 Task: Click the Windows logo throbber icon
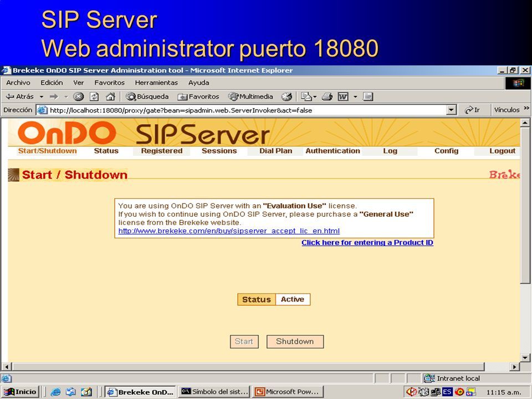click(x=518, y=83)
